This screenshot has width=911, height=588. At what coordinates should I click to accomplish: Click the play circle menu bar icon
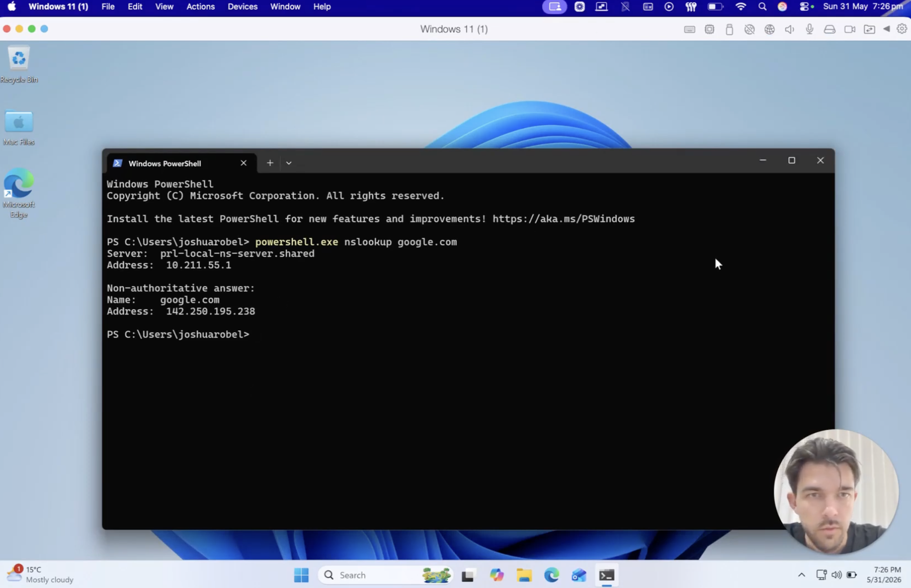click(x=669, y=7)
